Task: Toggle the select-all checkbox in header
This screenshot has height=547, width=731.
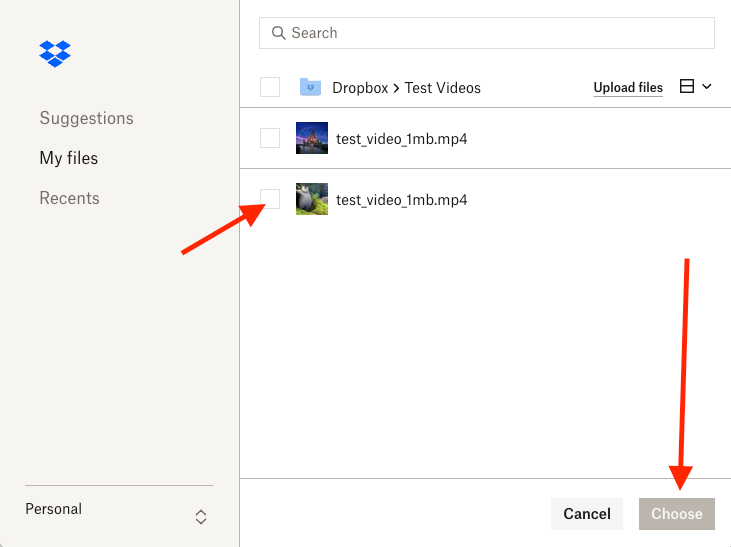Action: (270, 87)
